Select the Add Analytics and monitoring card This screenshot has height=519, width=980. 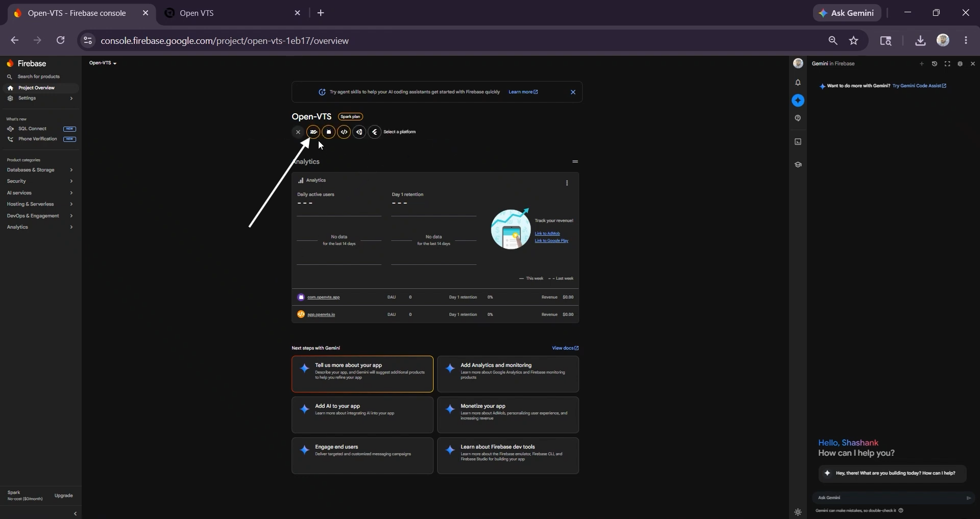[508, 374]
